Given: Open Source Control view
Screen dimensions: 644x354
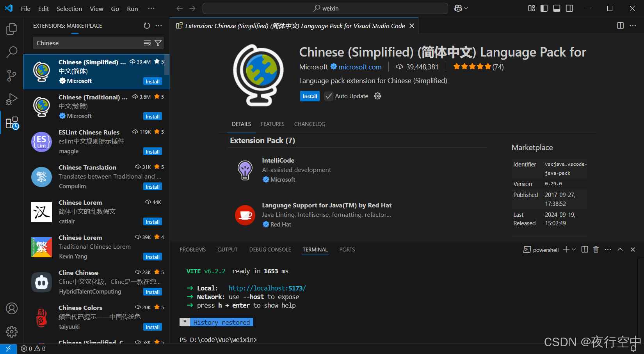Looking at the screenshot, I should 12,76.
